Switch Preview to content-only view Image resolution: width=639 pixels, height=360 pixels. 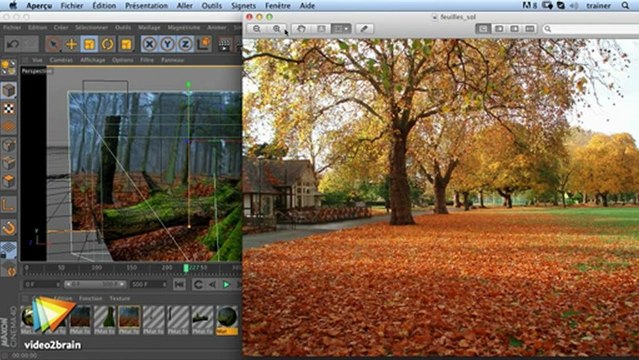tap(483, 29)
